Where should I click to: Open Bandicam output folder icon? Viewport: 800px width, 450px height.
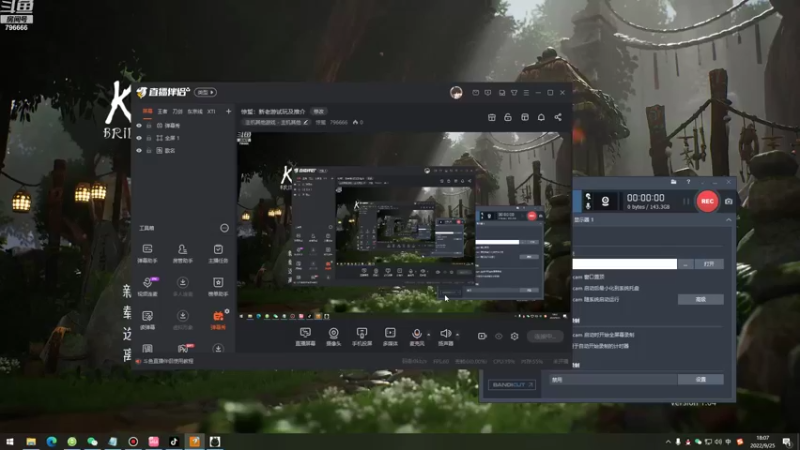673,182
